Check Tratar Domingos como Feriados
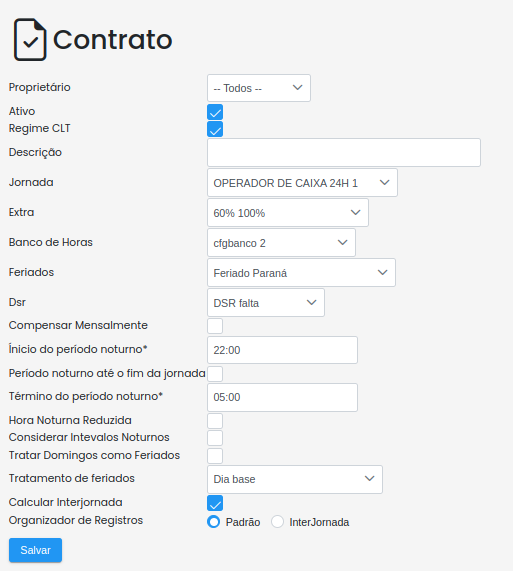Screen dimensions: 513x571 pos(215,456)
